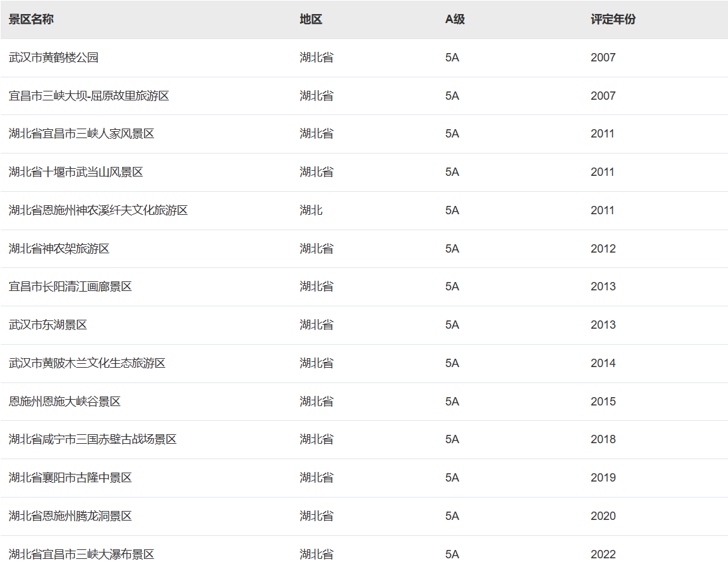728x573 pixels.
Task: Select the 湖北省十堰市武当山风景区 name cell
Action: click(x=75, y=172)
